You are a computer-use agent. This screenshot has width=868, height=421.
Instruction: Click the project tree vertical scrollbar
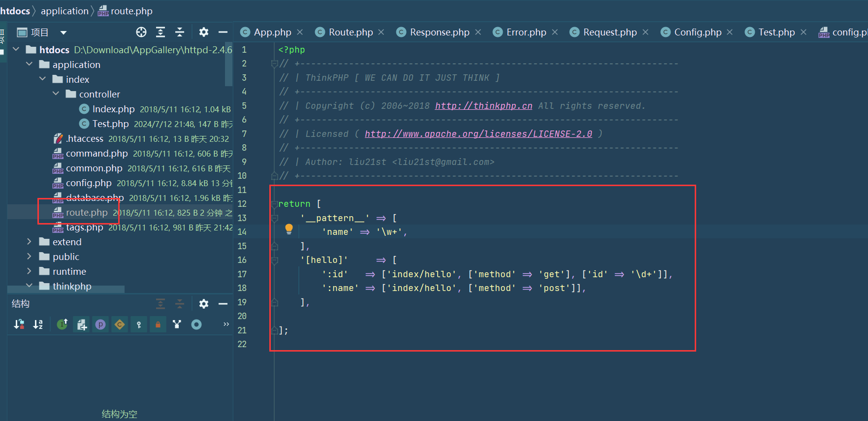228,64
